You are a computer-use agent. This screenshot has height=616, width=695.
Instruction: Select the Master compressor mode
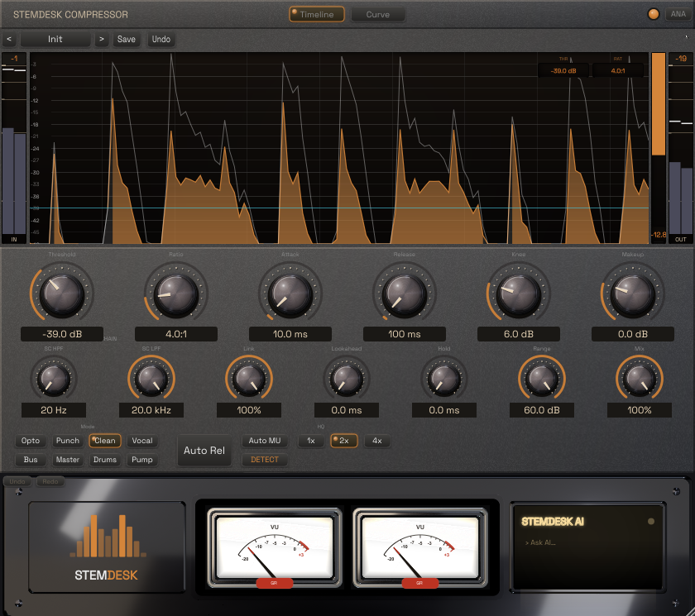click(67, 460)
